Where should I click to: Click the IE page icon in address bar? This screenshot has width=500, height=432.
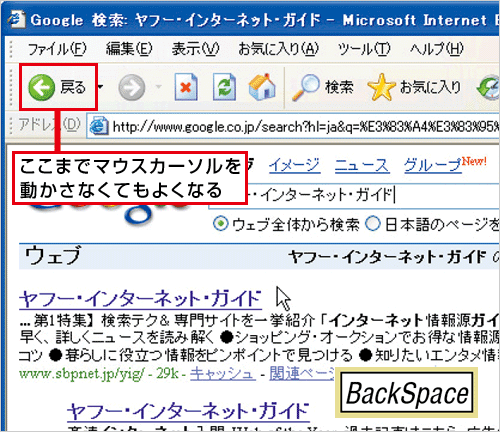click(x=99, y=126)
